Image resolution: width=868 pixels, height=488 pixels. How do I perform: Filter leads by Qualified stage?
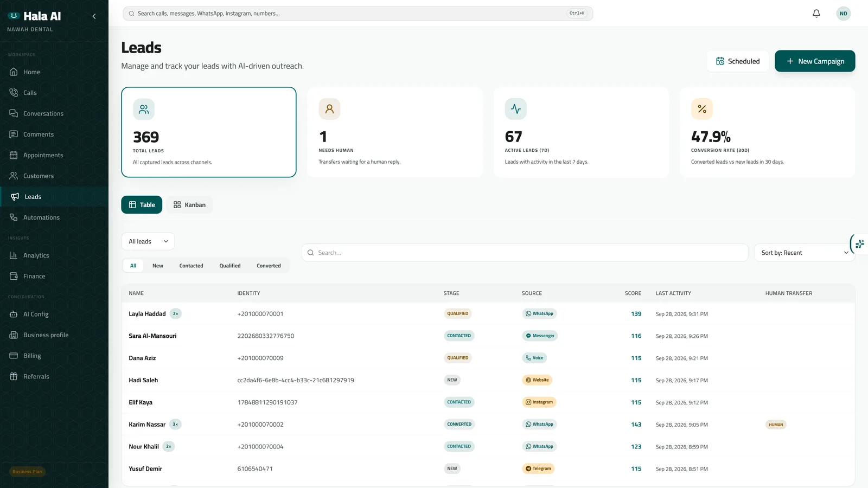click(x=230, y=266)
